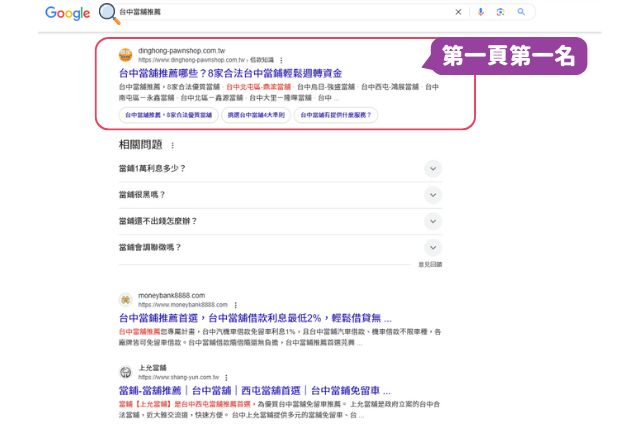The image size is (640, 427).
Task: Click the shang-yun.com.tw URL text
Action: (x=178, y=377)
